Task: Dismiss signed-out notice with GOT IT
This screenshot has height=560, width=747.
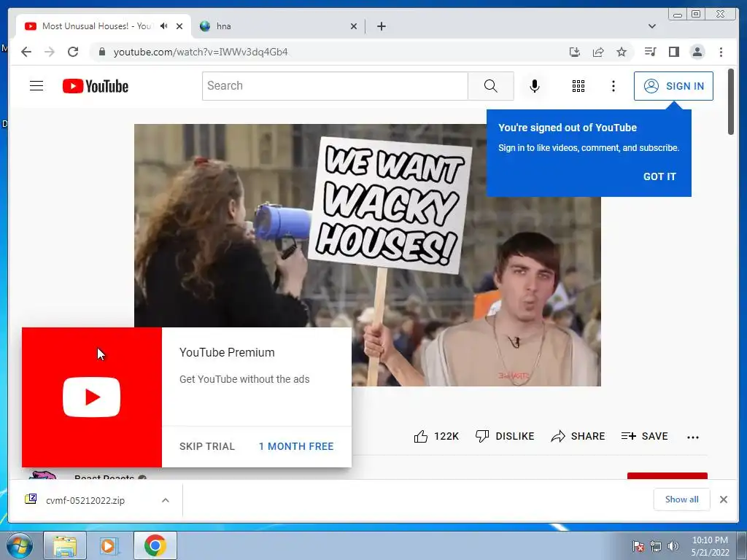Action: pos(659,176)
